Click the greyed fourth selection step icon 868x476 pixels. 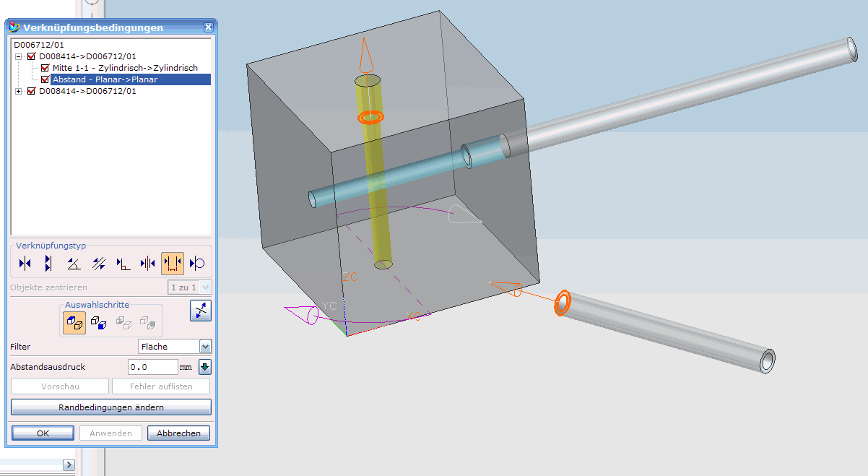click(x=147, y=322)
